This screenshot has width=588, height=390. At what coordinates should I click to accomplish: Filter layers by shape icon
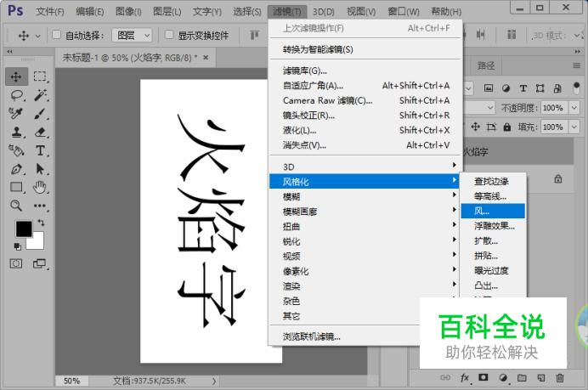point(540,88)
